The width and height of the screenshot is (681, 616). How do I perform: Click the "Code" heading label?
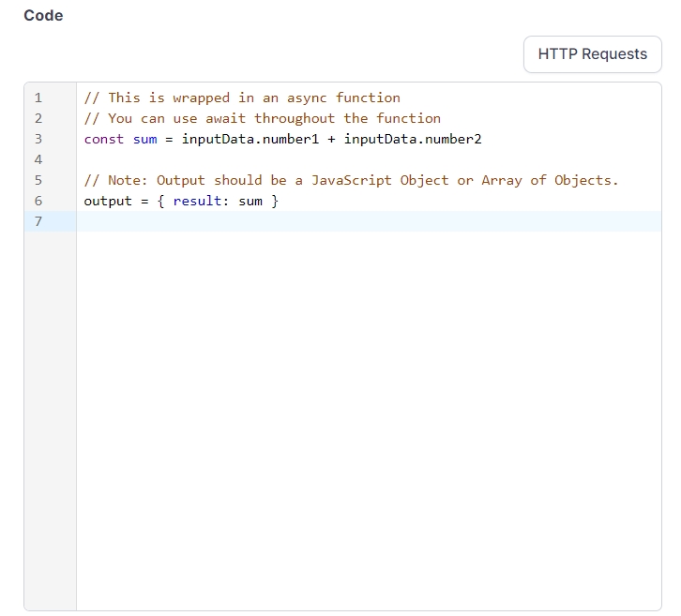pyautogui.click(x=43, y=15)
